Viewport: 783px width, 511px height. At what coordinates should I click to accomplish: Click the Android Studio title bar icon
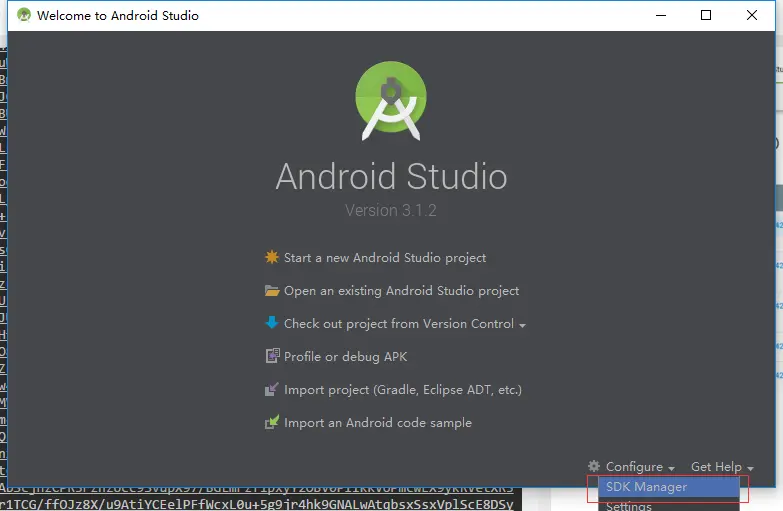point(23,15)
